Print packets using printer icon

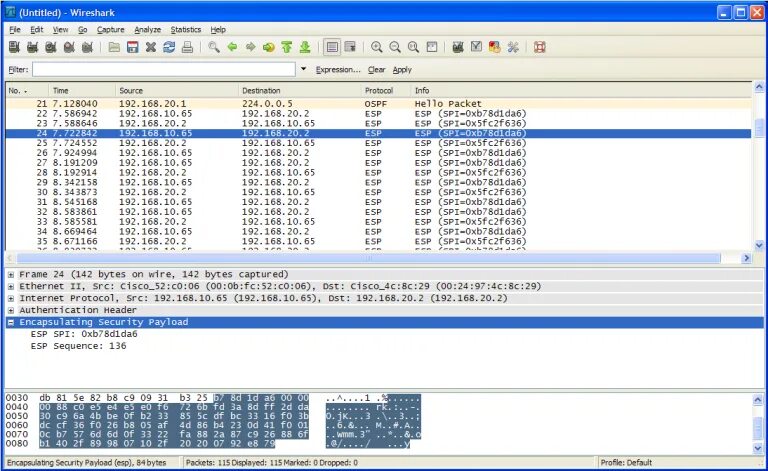[x=187, y=47]
